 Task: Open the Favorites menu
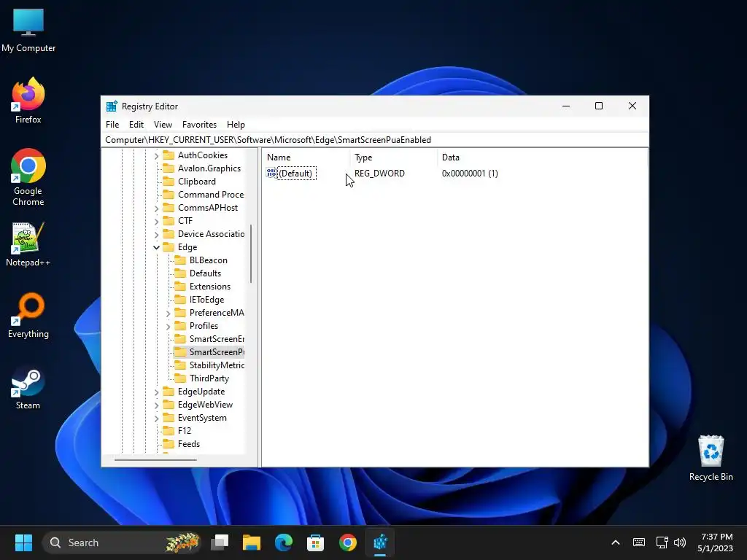click(x=199, y=125)
